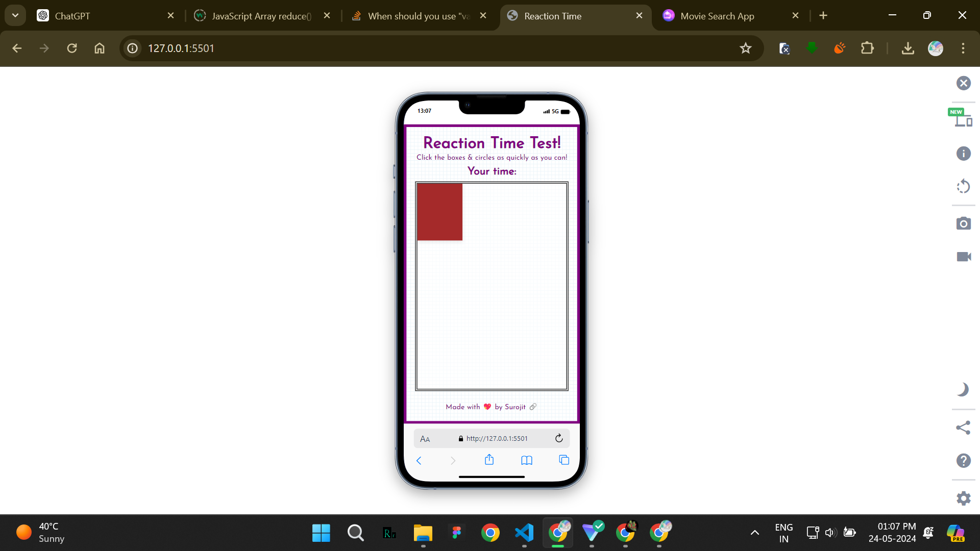The height and width of the screenshot is (551, 980).
Task: Open Chrome downloads
Action: pos(908,48)
